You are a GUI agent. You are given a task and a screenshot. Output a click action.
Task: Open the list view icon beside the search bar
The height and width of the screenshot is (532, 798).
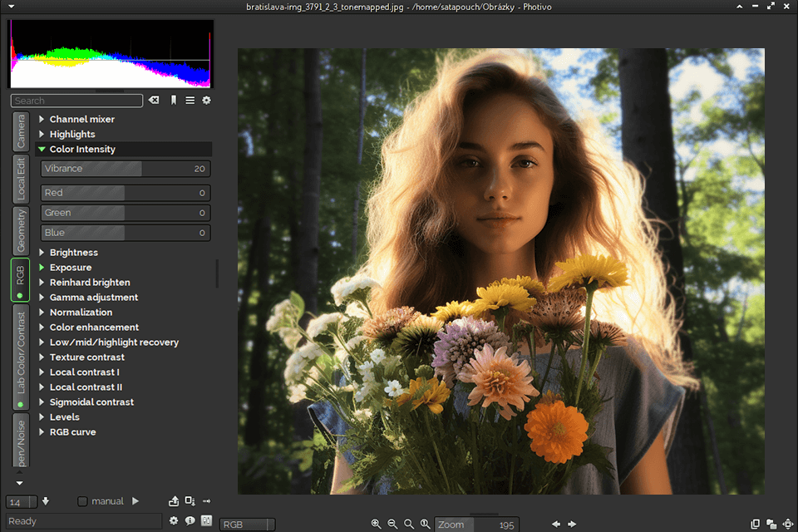[x=190, y=101]
